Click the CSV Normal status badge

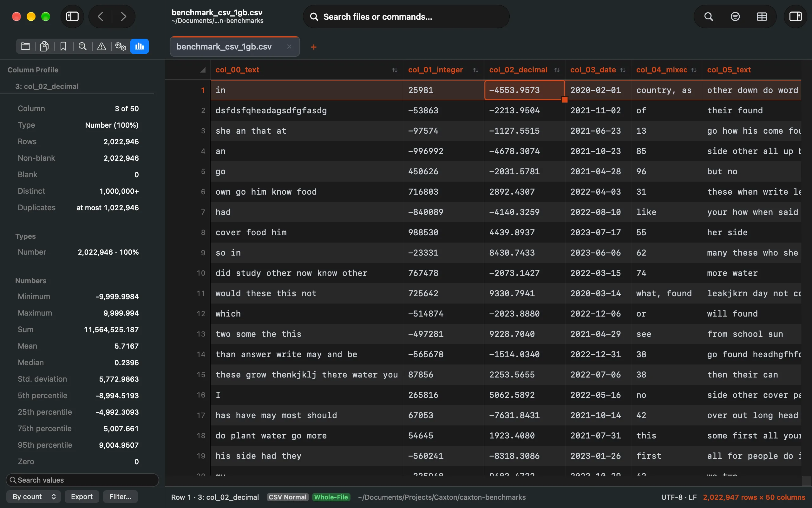[288, 497]
